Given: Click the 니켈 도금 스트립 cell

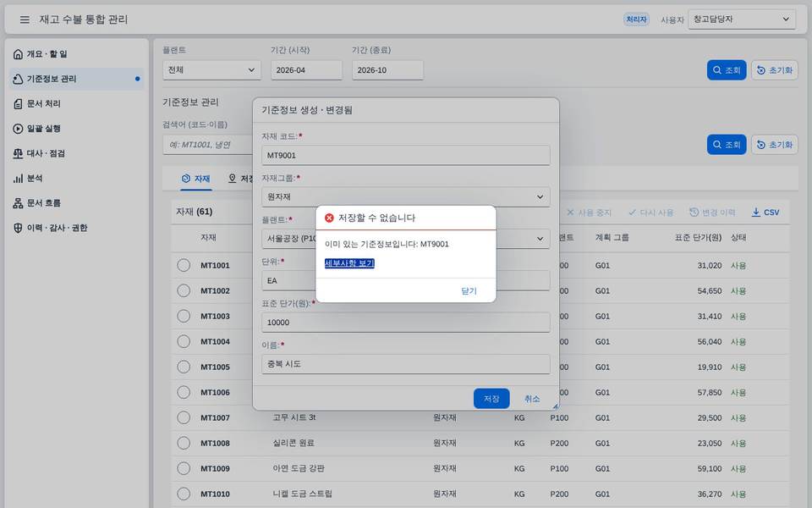Looking at the screenshot, I should pyautogui.click(x=303, y=494).
